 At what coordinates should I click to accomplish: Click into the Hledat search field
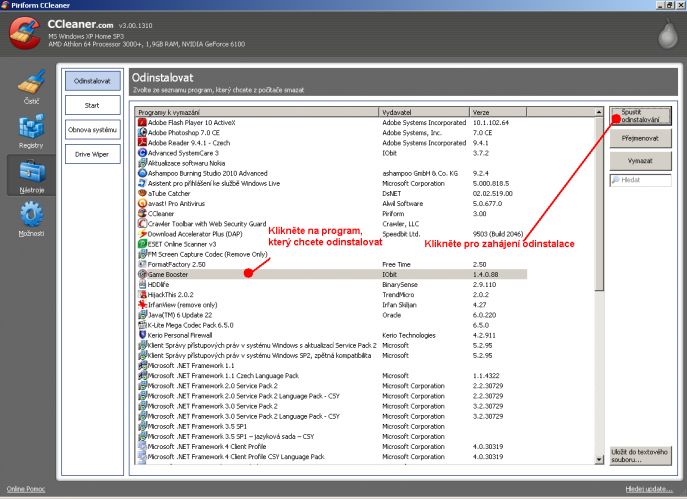tap(640, 180)
